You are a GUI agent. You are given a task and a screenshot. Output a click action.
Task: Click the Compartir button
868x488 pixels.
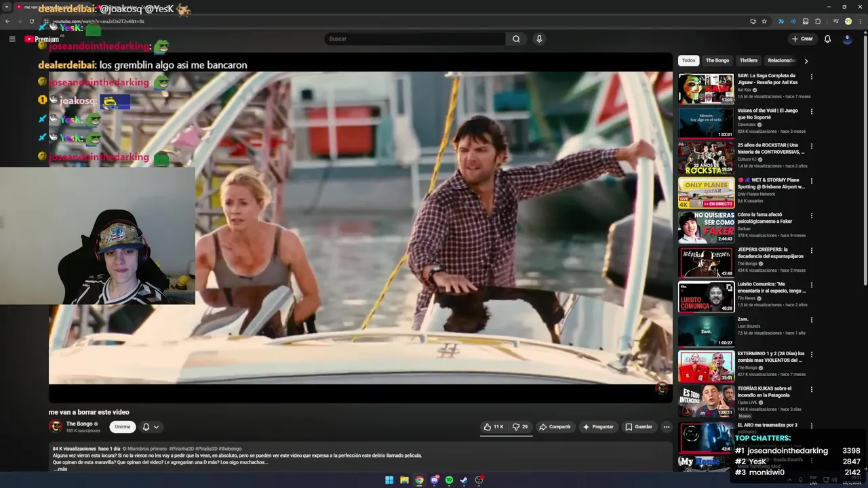[x=555, y=427]
